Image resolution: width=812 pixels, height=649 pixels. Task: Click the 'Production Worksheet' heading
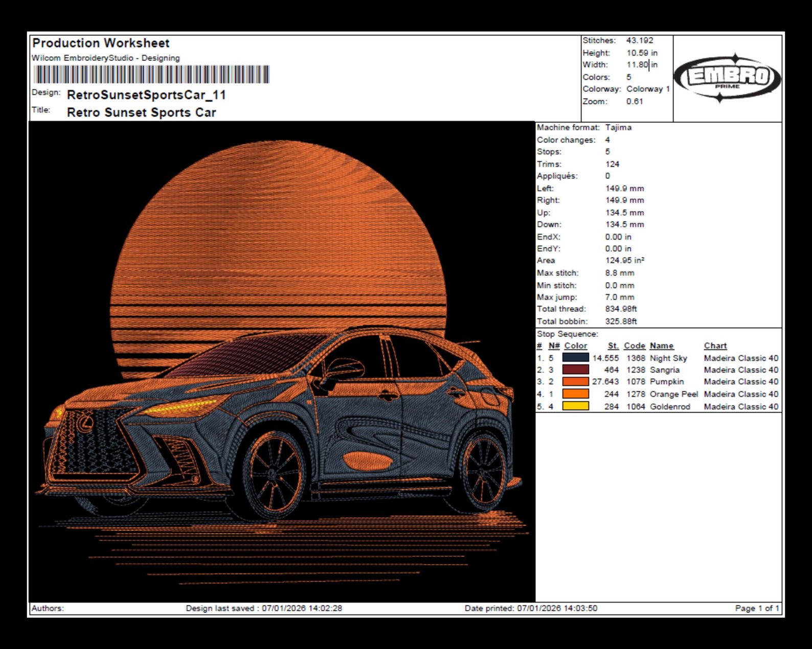101,43
